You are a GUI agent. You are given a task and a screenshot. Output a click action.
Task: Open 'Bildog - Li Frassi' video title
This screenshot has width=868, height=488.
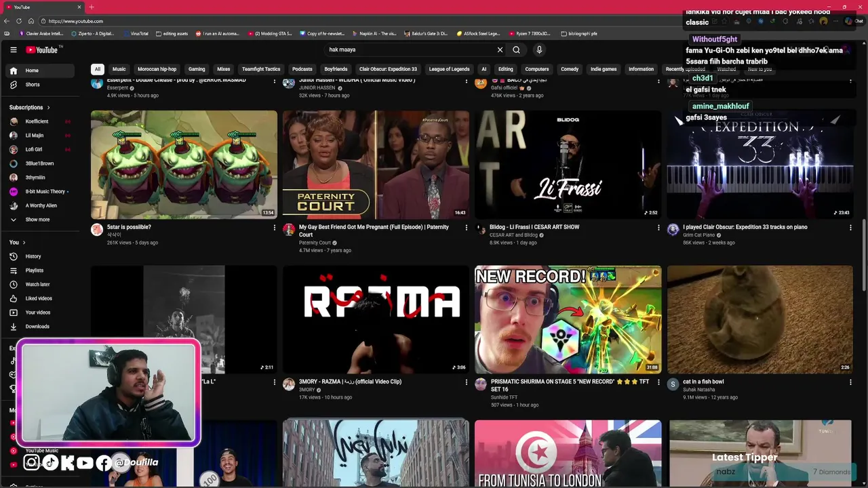coord(534,227)
